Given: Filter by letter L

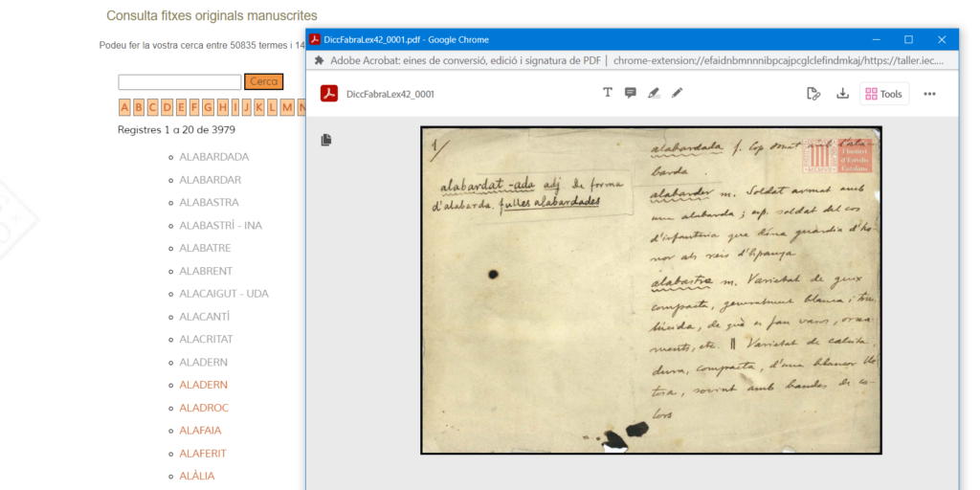Looking at the screenshot, I should 273,107.
